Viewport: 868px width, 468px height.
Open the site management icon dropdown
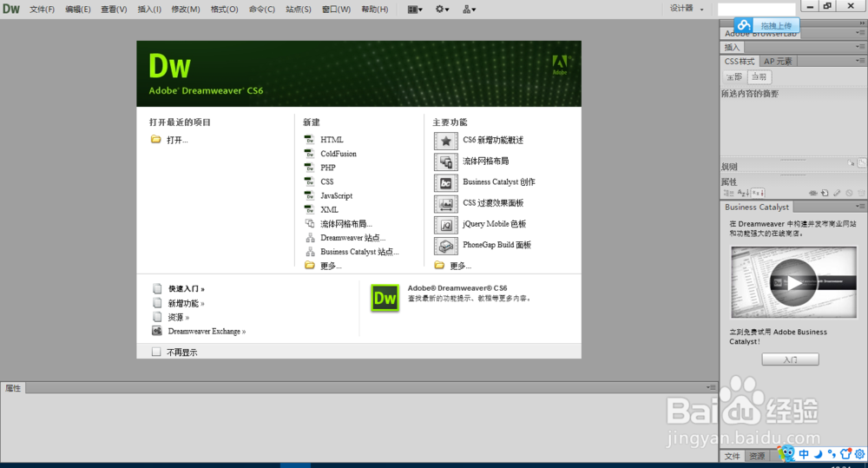[x=469, y=10]
